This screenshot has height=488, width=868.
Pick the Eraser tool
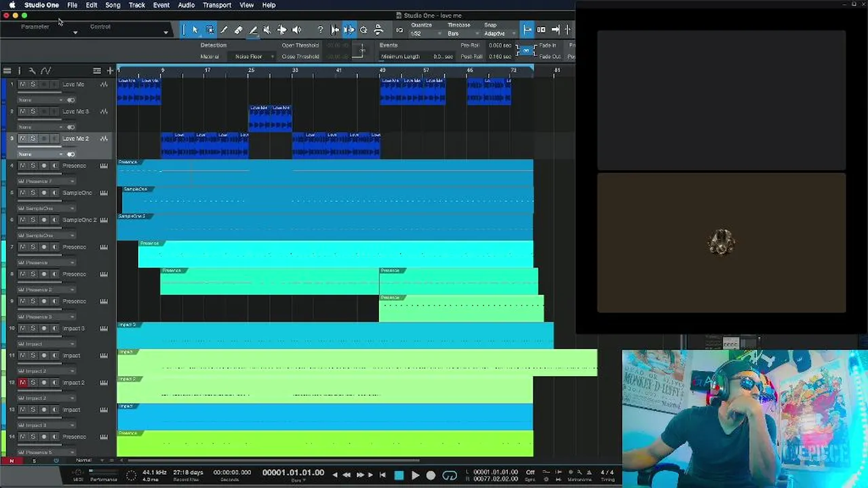[239, 30]
